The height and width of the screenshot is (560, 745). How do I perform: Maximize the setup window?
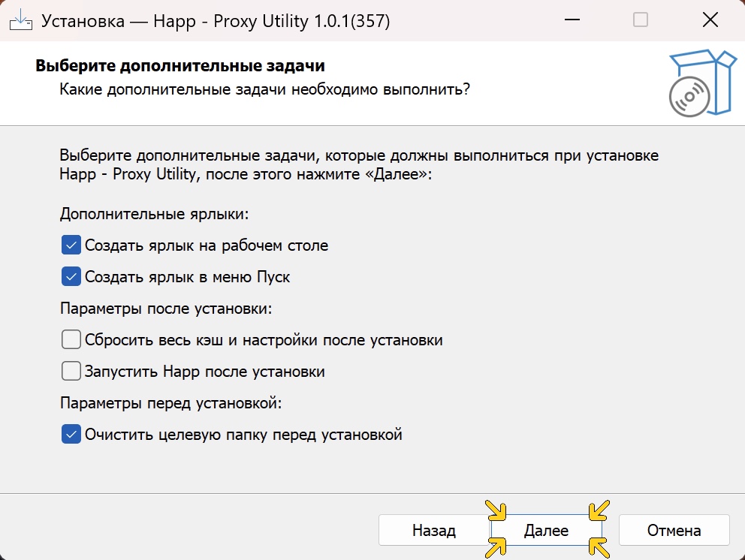640,20
